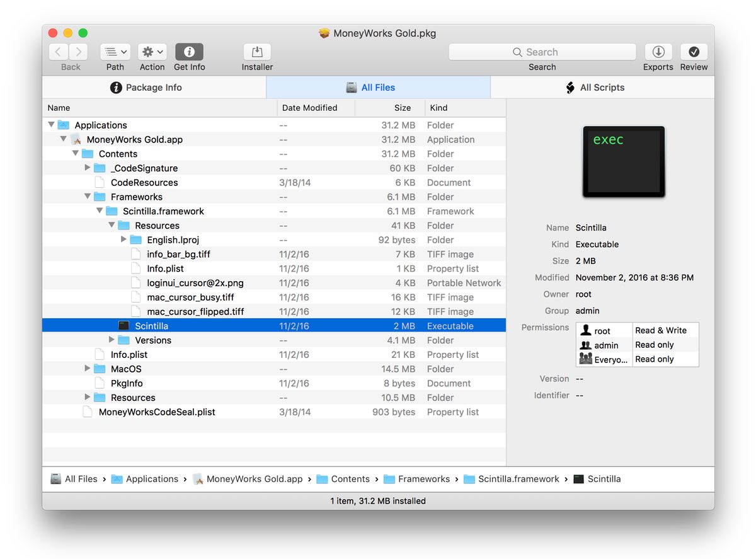Click the Versions folder icon
The width and height of the screenshot is (756, 559).
123,340
